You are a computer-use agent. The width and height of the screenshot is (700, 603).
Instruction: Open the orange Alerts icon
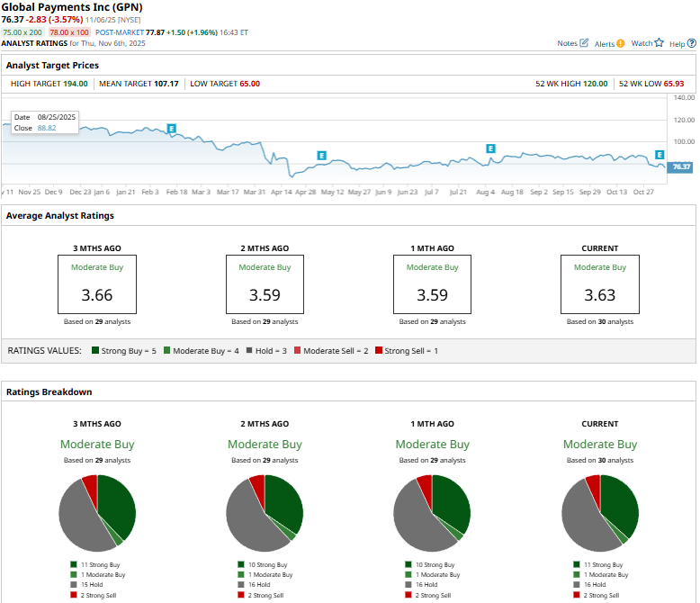pos(621,43)
